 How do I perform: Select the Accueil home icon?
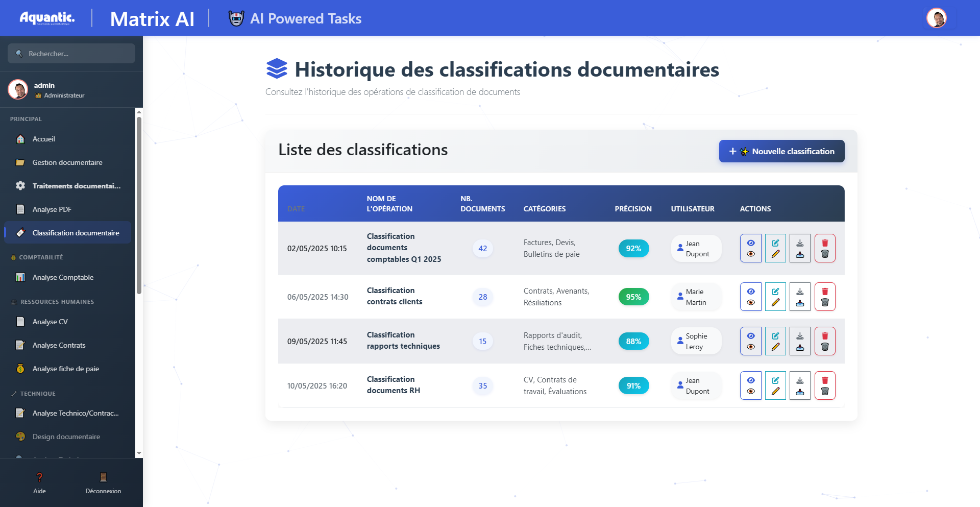[x=20, y=139]
